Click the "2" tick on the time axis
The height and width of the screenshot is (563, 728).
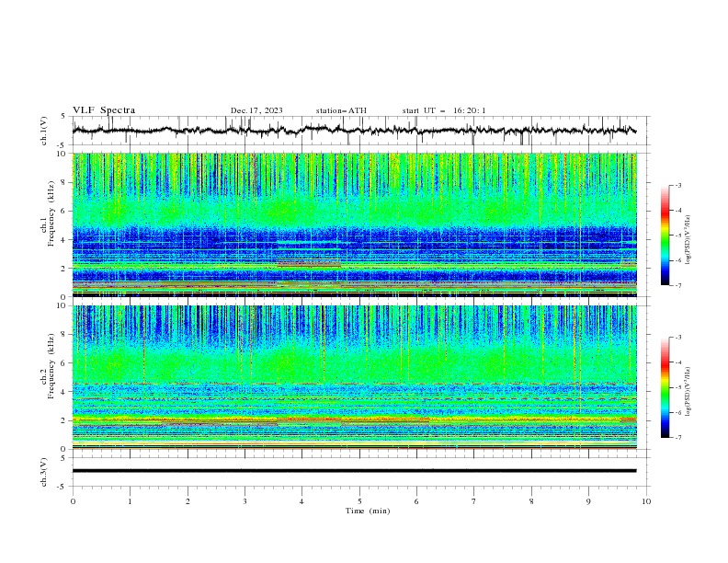click(x=188, y=501)
